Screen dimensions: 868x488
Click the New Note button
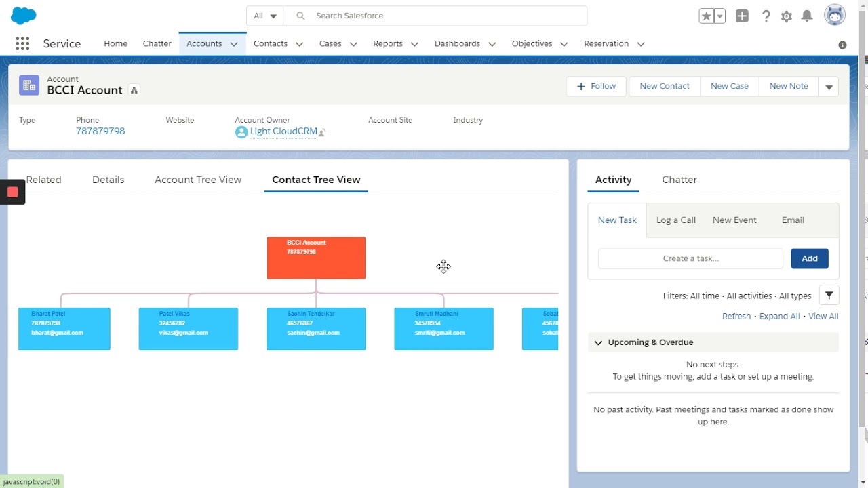[789, 86]
